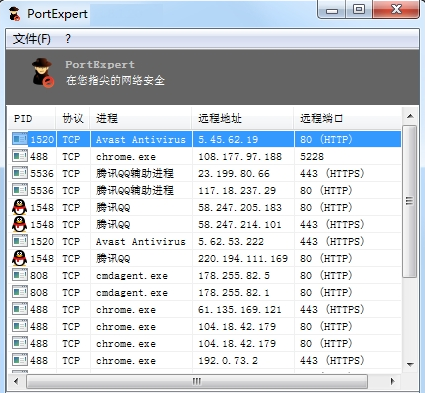Viewport: 425px width, 393px height.
Task: Click the QQ penguin icon for 220.194.111.169
Action: [x=20, y=258]
